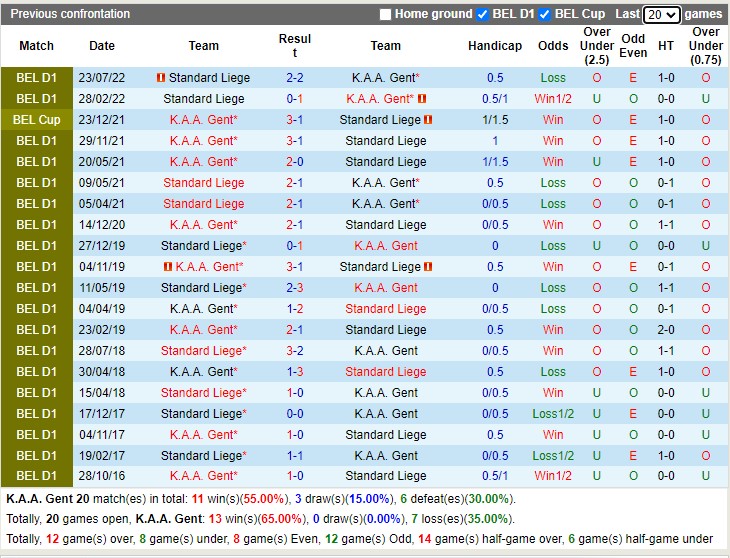The image size is (730, 558).
Task: Click the BEL Cup match label
Action: click(37, 120)
